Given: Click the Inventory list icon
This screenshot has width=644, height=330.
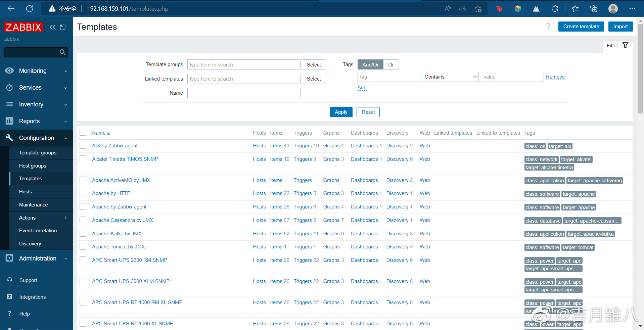Looking at the screenshot, I should pyautogui.click(x=9, y=104).
